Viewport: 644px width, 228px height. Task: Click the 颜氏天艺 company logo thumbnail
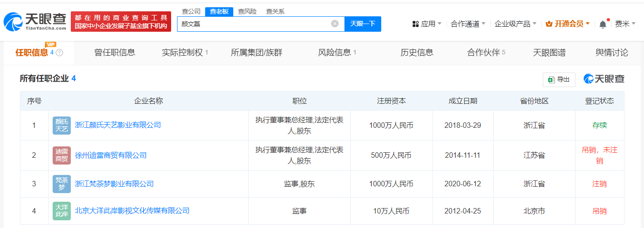coord(62,126)
